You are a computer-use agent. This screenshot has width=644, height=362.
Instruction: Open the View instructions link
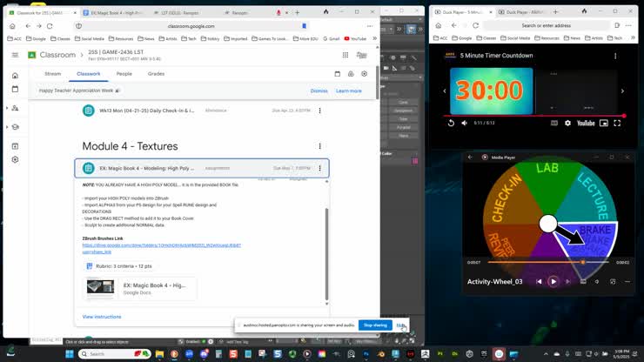pos(102,317)
